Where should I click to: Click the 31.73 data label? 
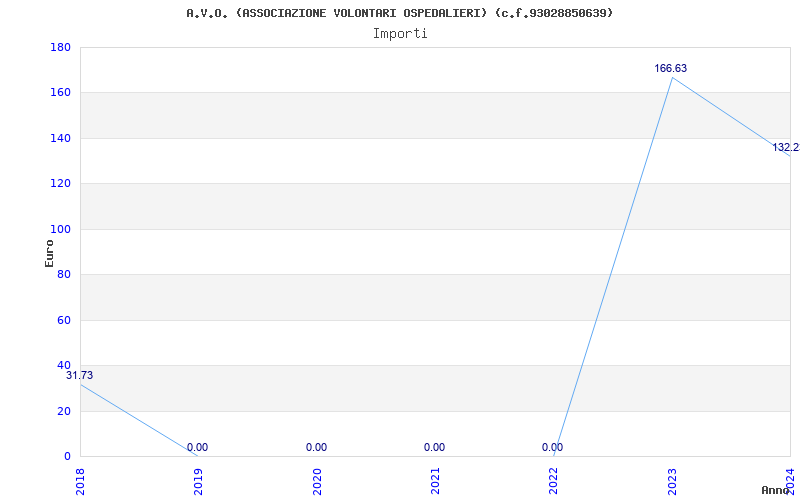[80, 376]
